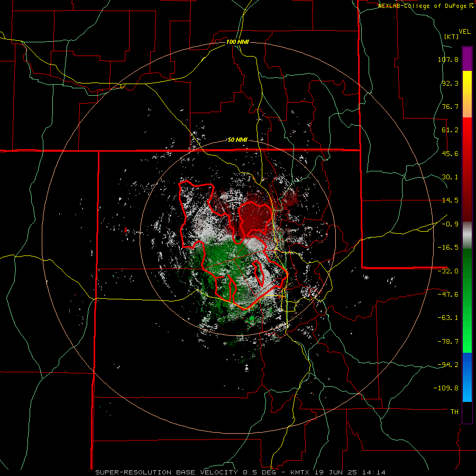Pick the grey near-zero color bar segment
The width and height of the screenshot is (476, 476).
(467, 235)
